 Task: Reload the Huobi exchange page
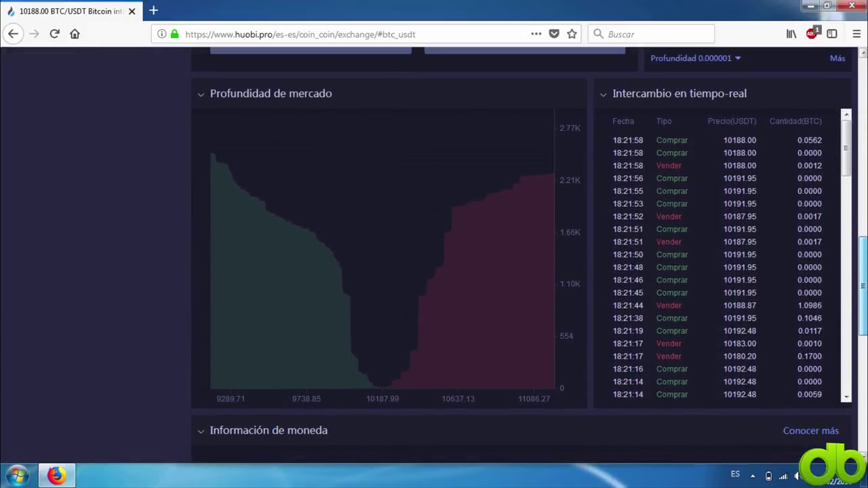pos(54,34)
